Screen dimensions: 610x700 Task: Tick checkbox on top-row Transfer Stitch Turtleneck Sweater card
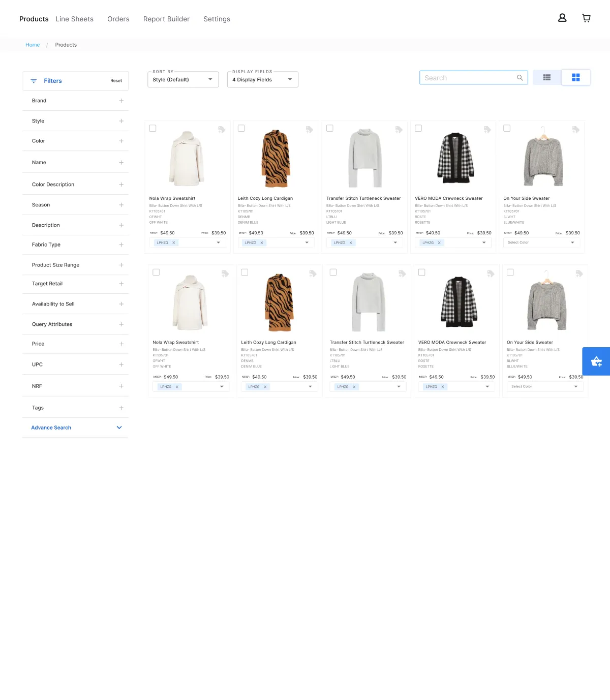(x=330, y=128)
